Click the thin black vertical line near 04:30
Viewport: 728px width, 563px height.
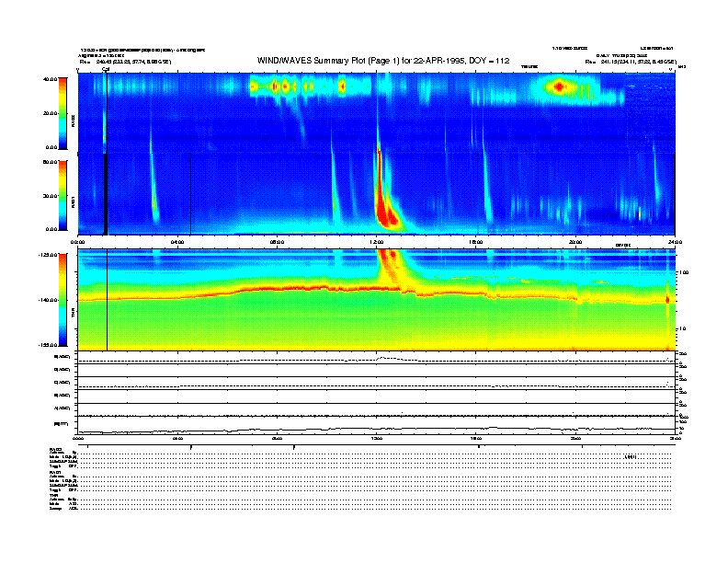(191, 194)
